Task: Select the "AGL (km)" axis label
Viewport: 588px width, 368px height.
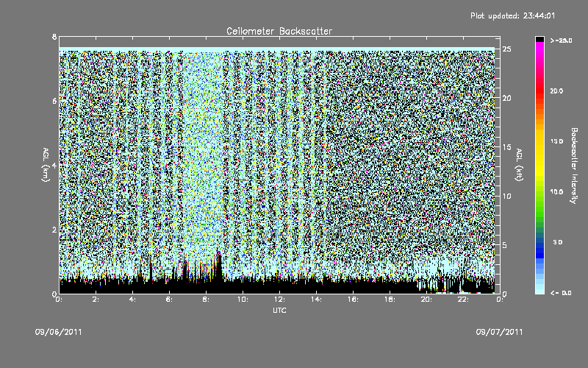Action: (x=46, y=165)
